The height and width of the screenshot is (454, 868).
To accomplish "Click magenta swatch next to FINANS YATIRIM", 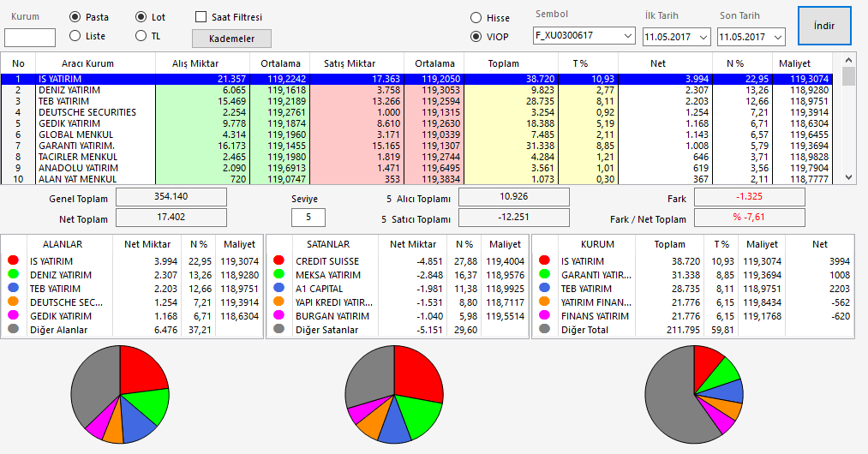I will [545, 315].
